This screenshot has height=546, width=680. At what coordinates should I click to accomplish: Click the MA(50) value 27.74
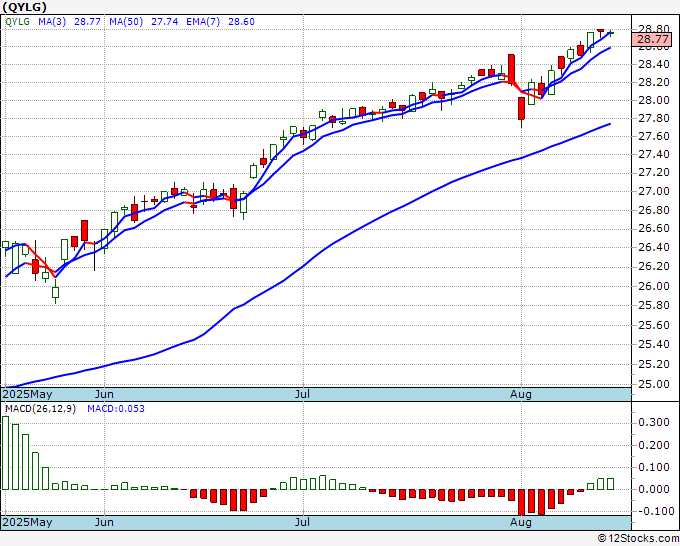[x=164, y=22]
